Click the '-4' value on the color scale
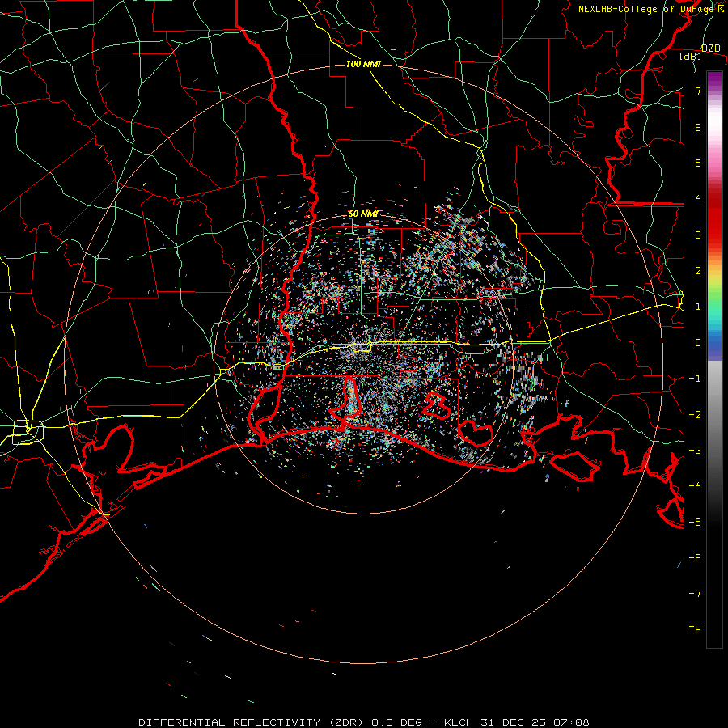This screenshot has height=728, width=728. 695,486
